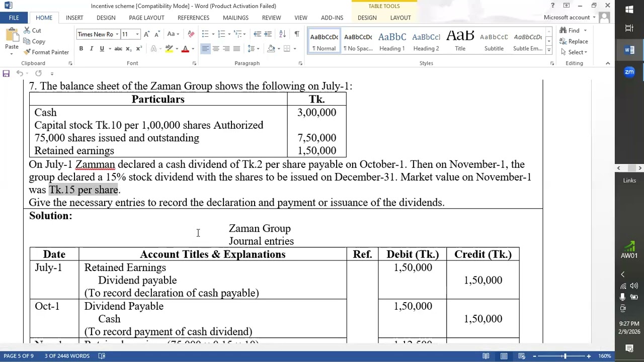Image resolution: width=644 pixels, height=362 pixels.
Task: Apply strikethrough formatting
Action: [118, 49]
